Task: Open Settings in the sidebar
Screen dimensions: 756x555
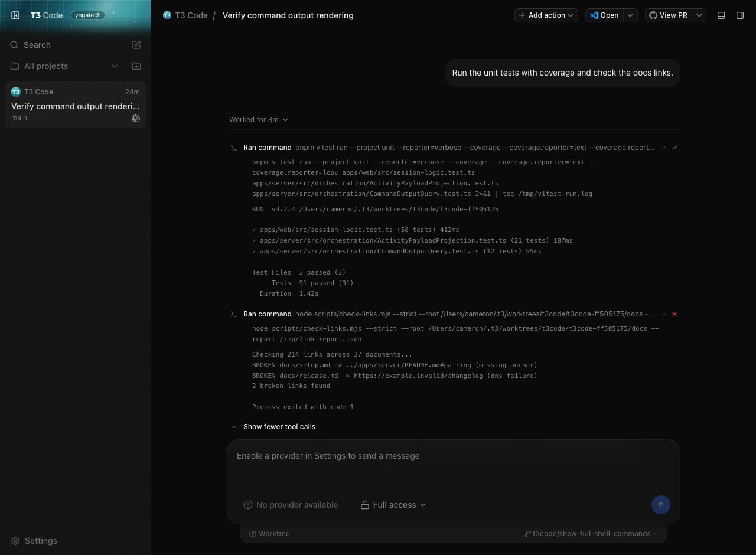Action: tap(34, 541)
